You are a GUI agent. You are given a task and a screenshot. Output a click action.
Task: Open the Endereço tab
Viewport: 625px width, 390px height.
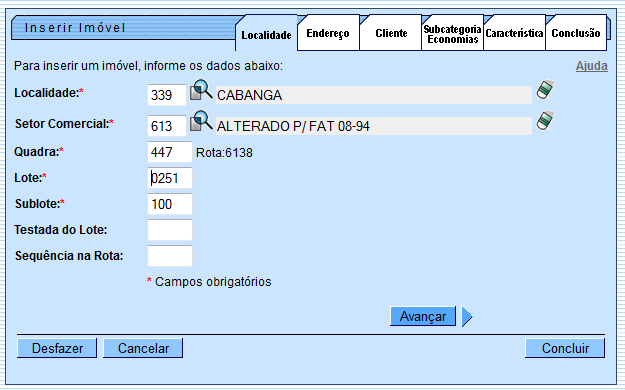pos(328,33)
